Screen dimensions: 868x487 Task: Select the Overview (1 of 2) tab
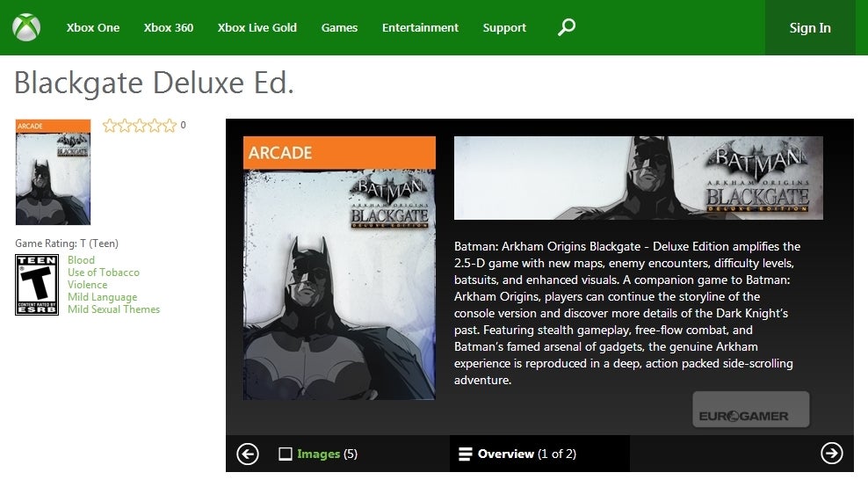point(527,454)
